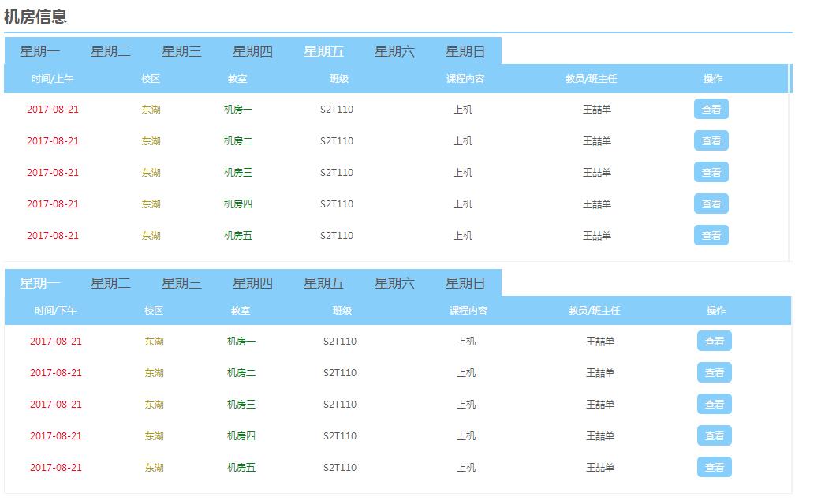Viewport: 825px width, 504px height.
Task: Select the active 星期五 tab
Action: tap(323, 50)
